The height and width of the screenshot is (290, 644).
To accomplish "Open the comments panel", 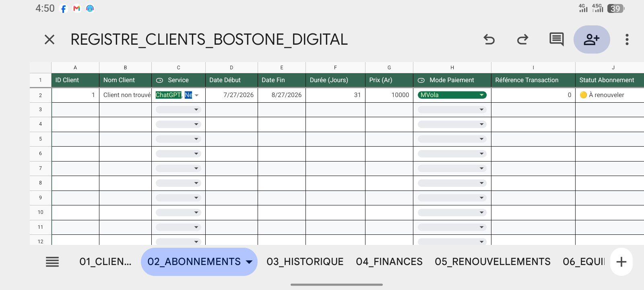I will click(x=556, y=39).
